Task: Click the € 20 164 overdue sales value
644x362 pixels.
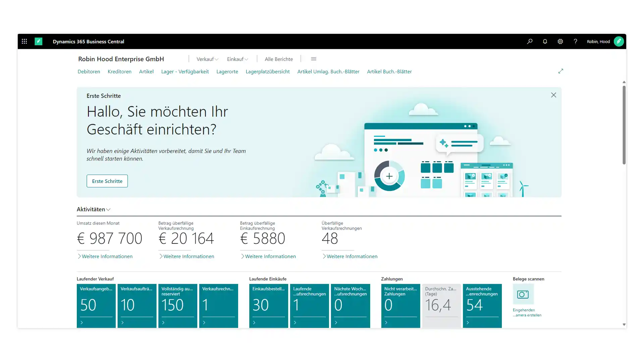Action: (x=186, y=238)
